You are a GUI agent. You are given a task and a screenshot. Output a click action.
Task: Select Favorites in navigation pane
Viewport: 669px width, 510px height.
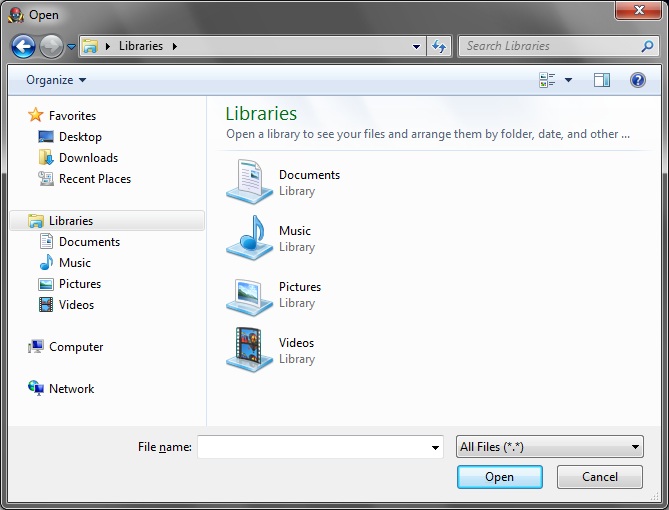[73, 116]
